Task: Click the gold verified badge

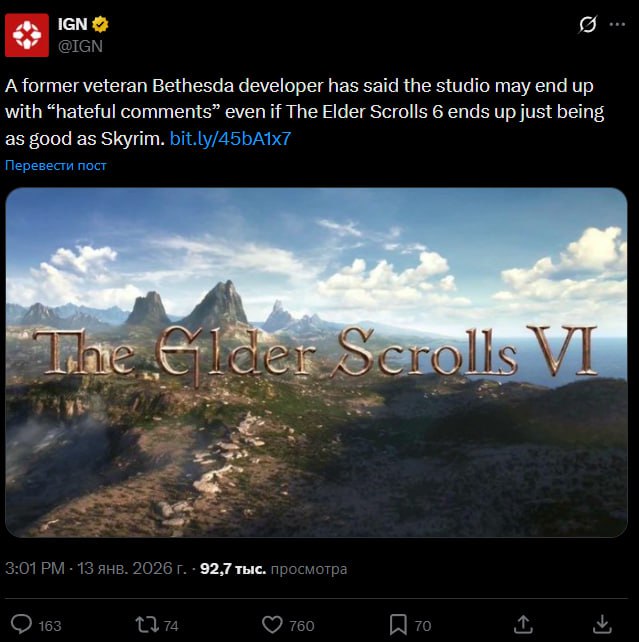Action: tap(100, 24)
